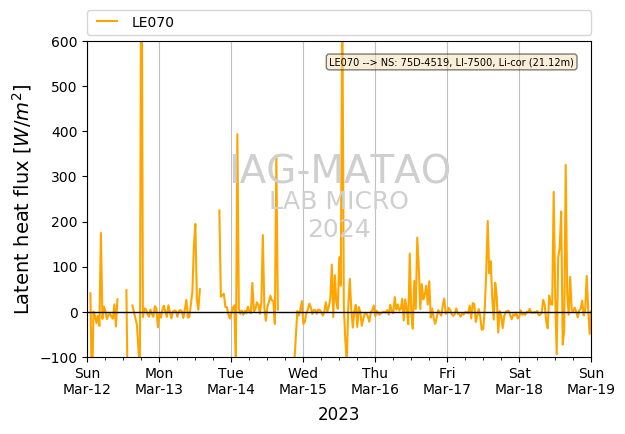Click the y-axis label Latent heat flux
Viewport: 625px width, 434px height.
pyautogui.click(x=22, y=199)
